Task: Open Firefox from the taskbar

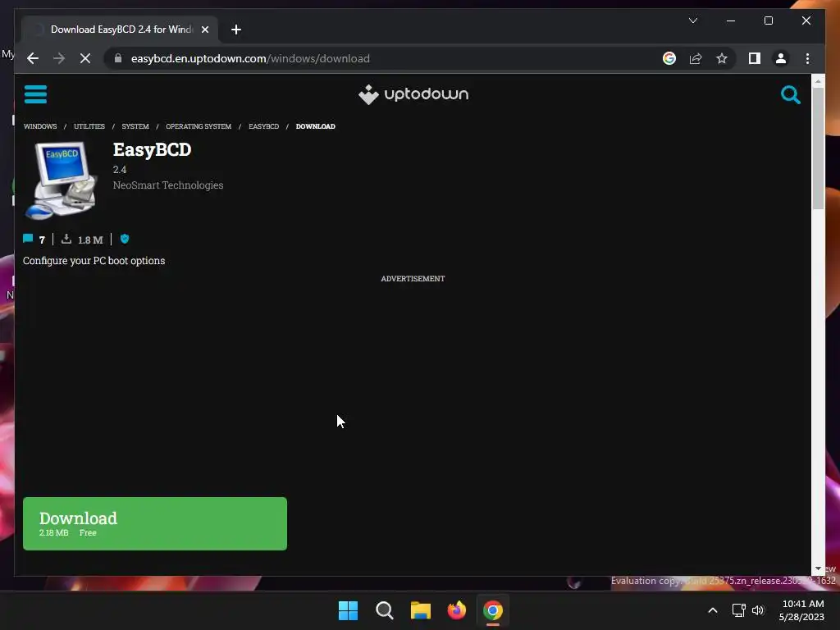Action: click(457, 610)
